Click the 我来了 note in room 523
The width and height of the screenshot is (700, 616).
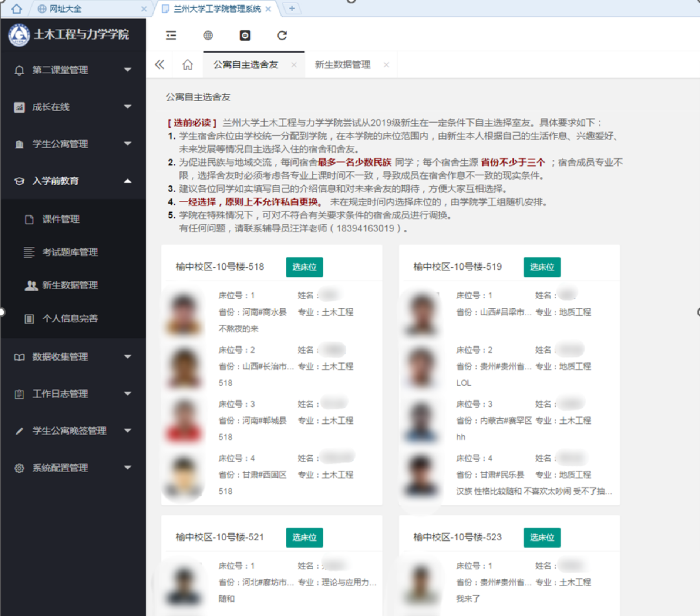point(468,599)
